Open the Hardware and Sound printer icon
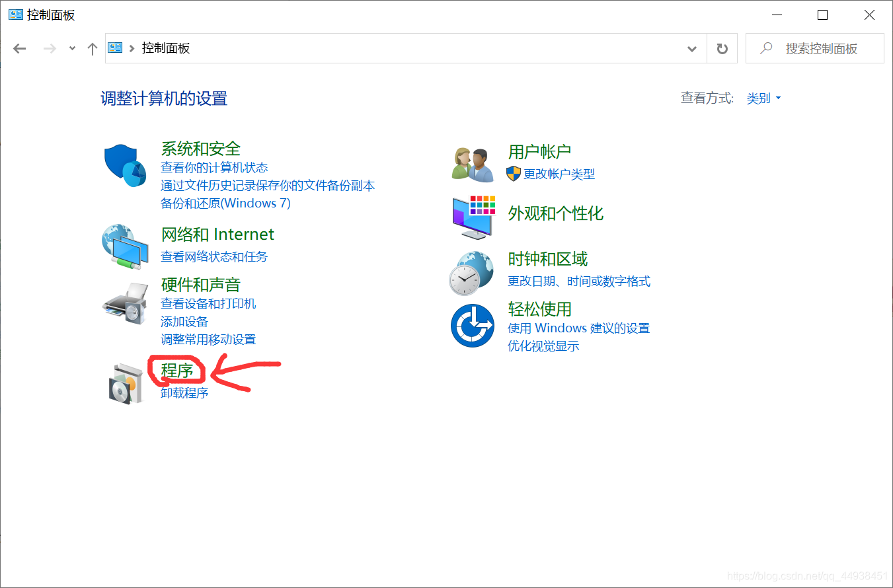 pyautogui.click(x=125, y=303)
